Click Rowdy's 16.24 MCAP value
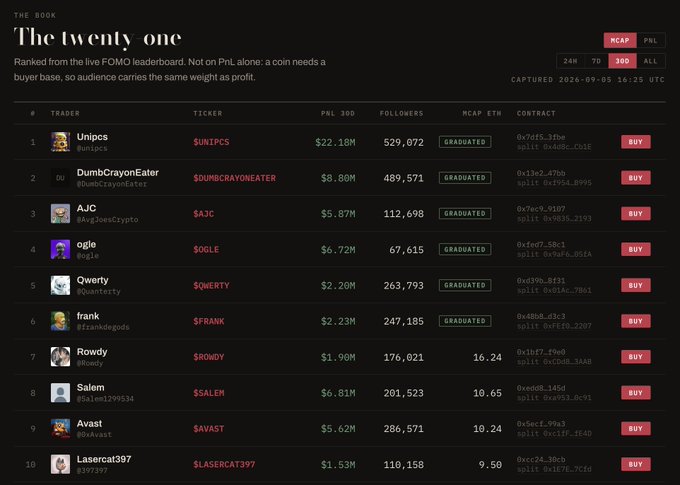Viewport: 680px width, 485px height. [487, 357]
